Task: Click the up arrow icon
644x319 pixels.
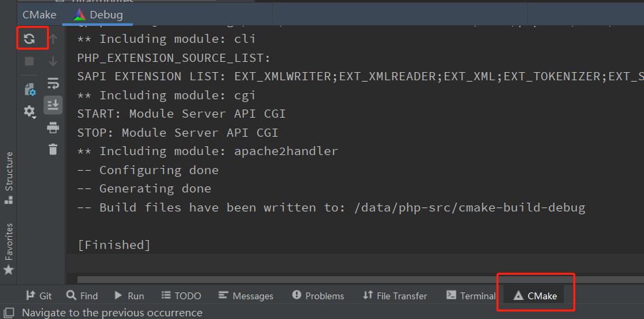Action: (x=53, y=39)
